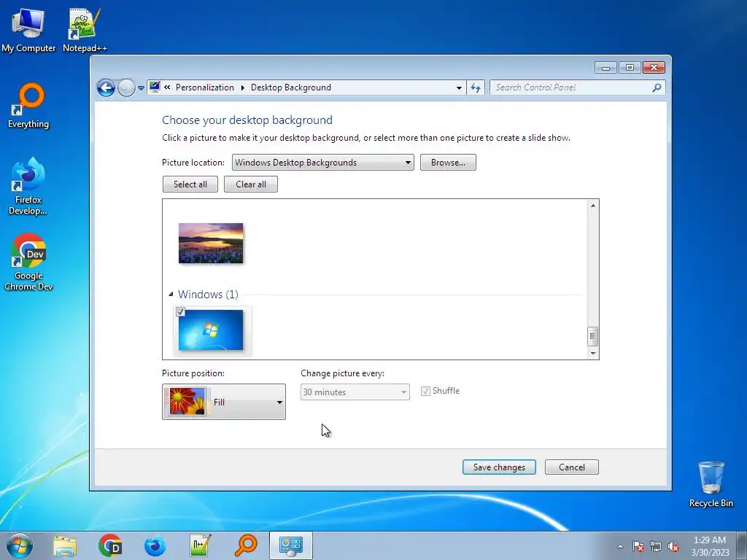Click the Browse... button
This screenshot has width=747, height=560.
(x=448, y=163)
